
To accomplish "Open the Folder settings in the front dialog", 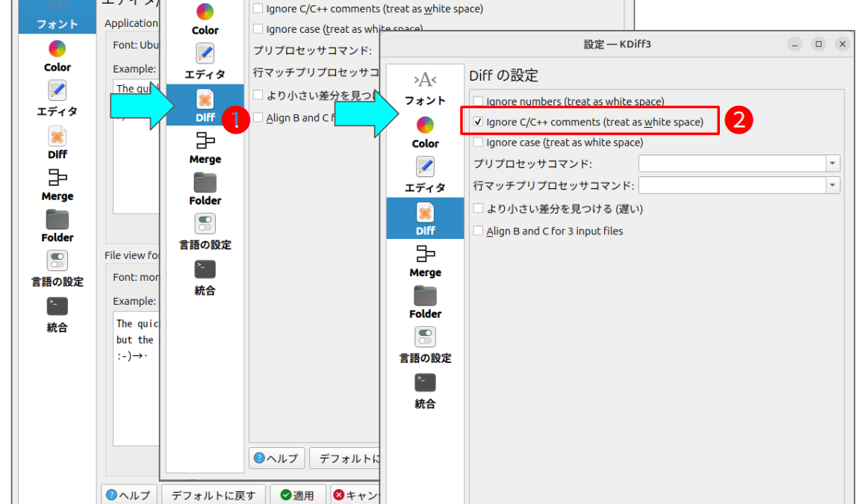I will coord(425,302).
